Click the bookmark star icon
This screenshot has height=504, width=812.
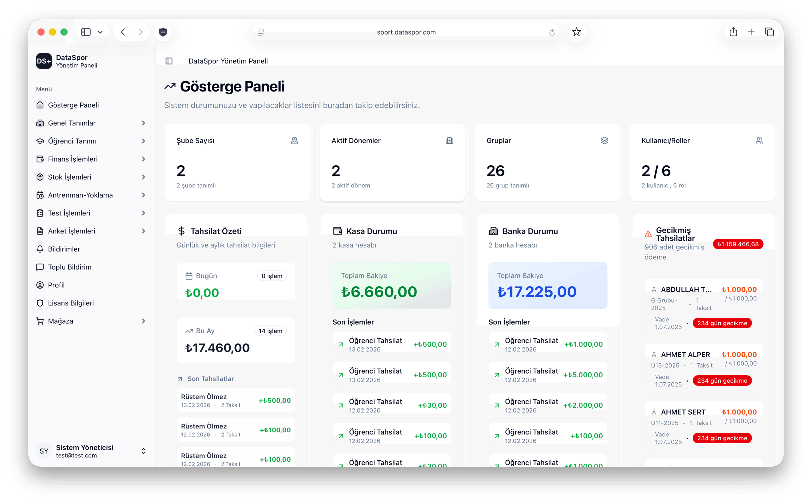pos(576,32)
